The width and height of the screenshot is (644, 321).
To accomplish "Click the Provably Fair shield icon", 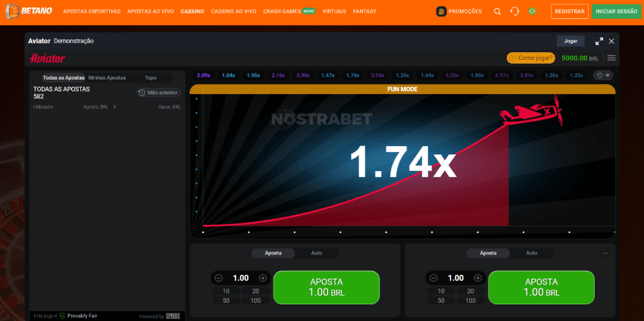I will point(62,316).
